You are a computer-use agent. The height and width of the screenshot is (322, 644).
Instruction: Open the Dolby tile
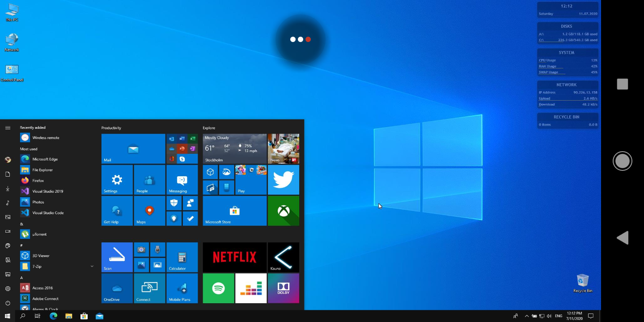click(x=284, y=288)
